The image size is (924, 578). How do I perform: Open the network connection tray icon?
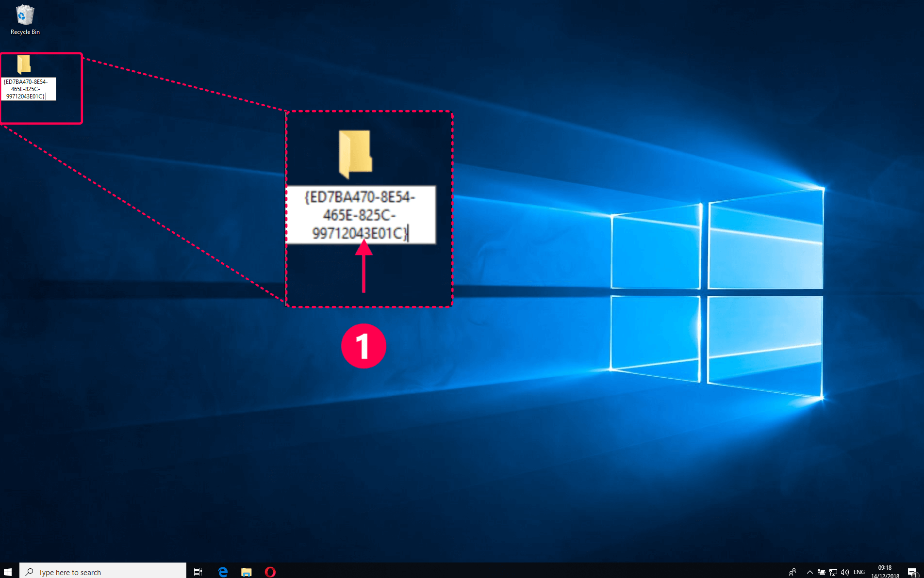[833, 572]
